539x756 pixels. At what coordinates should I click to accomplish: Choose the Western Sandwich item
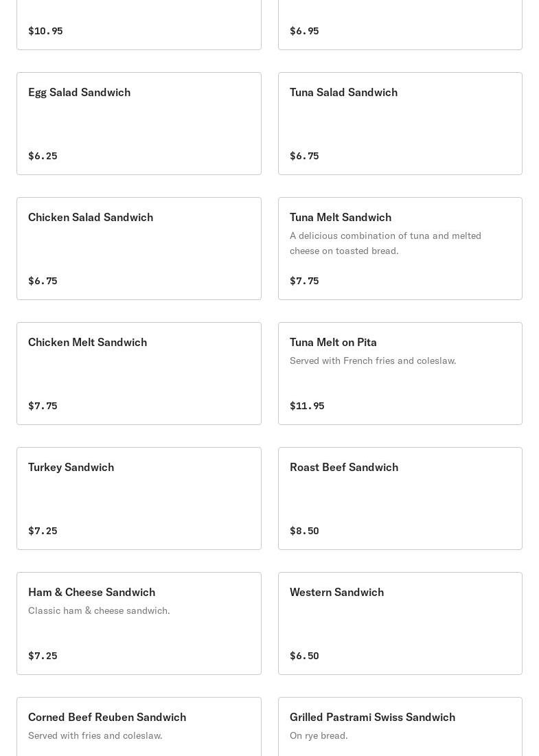click(400, 623)
